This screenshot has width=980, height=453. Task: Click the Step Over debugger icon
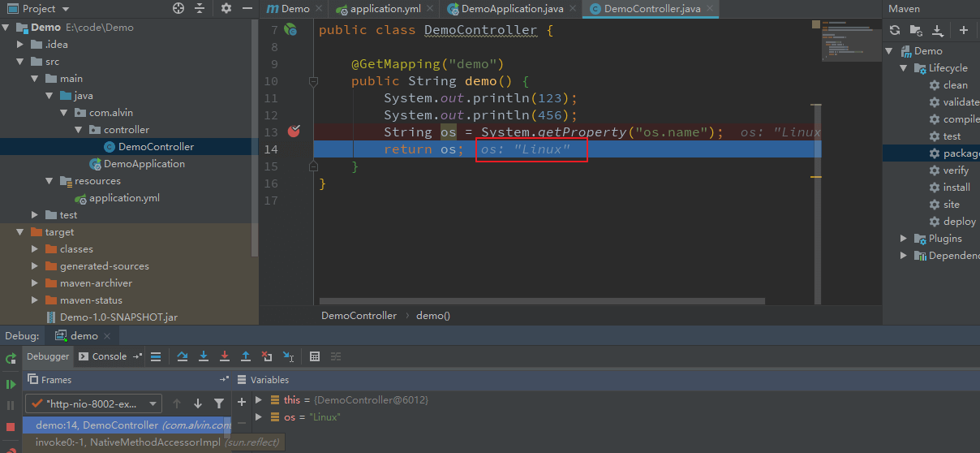(x=182, y=356)
